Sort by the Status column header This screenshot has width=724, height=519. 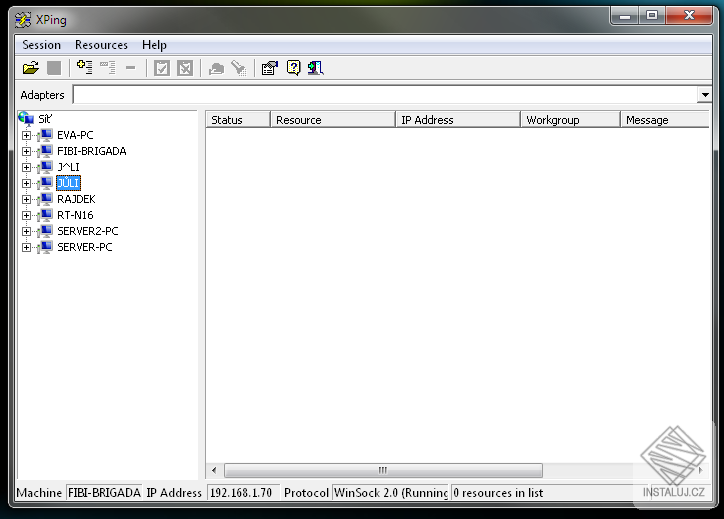tap(237, 120)
